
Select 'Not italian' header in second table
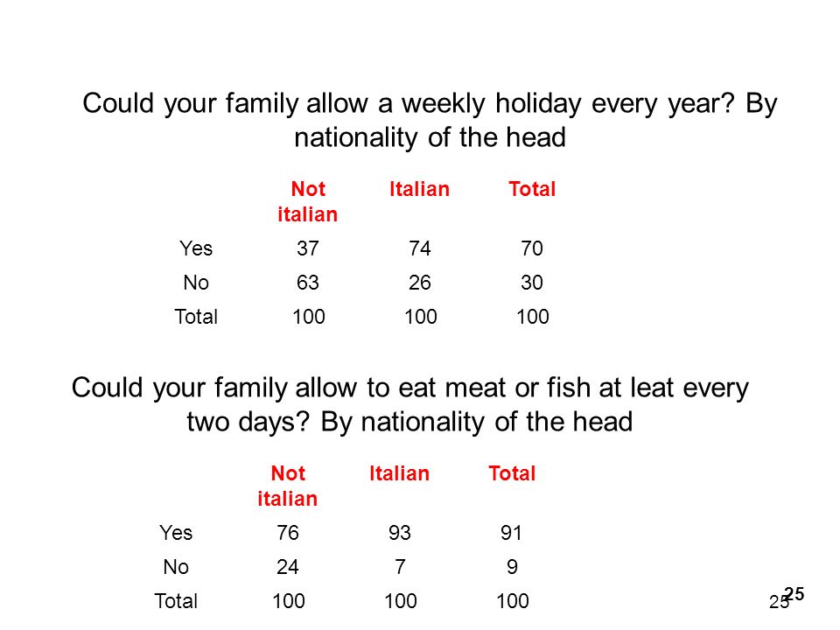288,486
